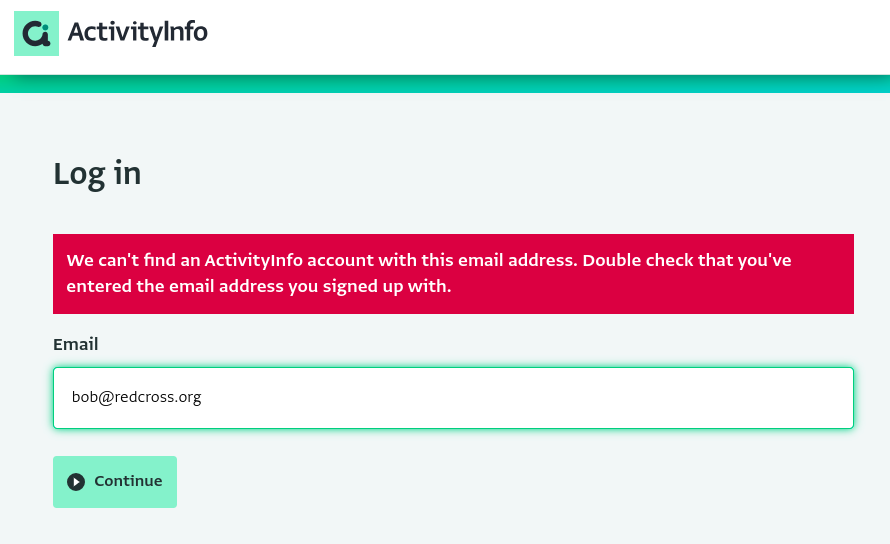
Task: Open the ActivityInfo wordmark link in header
Action: click(137, 32)
